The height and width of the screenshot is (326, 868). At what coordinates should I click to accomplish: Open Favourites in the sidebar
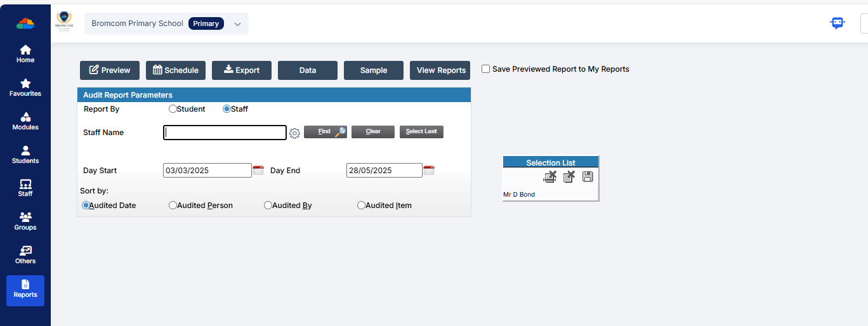tap(25, 88)
